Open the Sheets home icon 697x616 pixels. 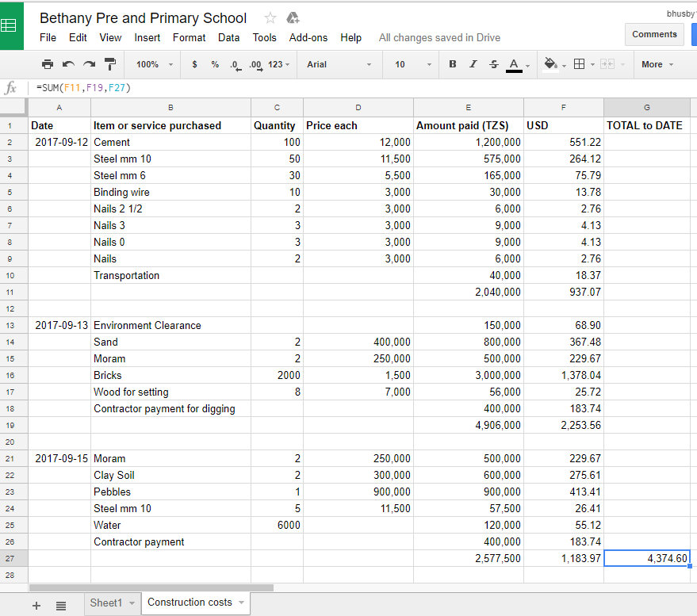coord(10,26)
